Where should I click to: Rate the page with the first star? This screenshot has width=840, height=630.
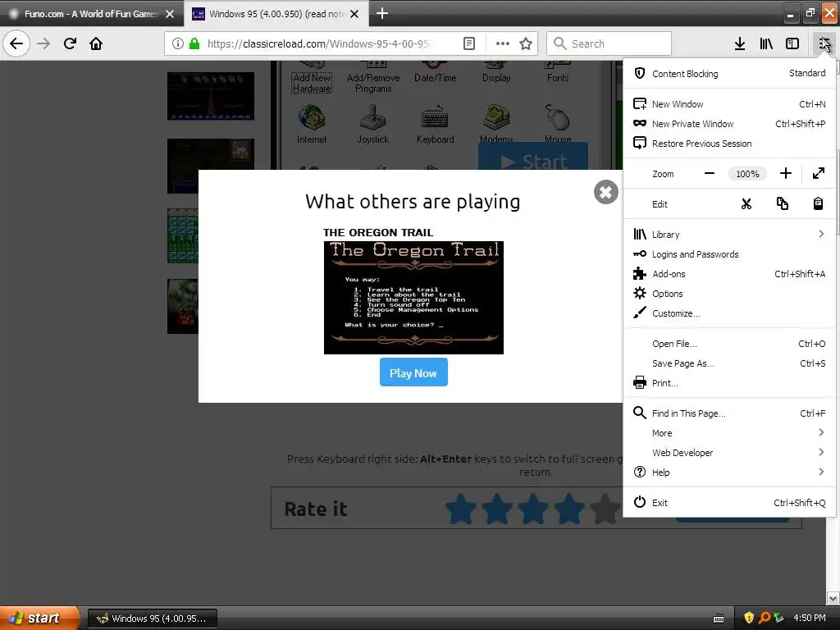461,509
